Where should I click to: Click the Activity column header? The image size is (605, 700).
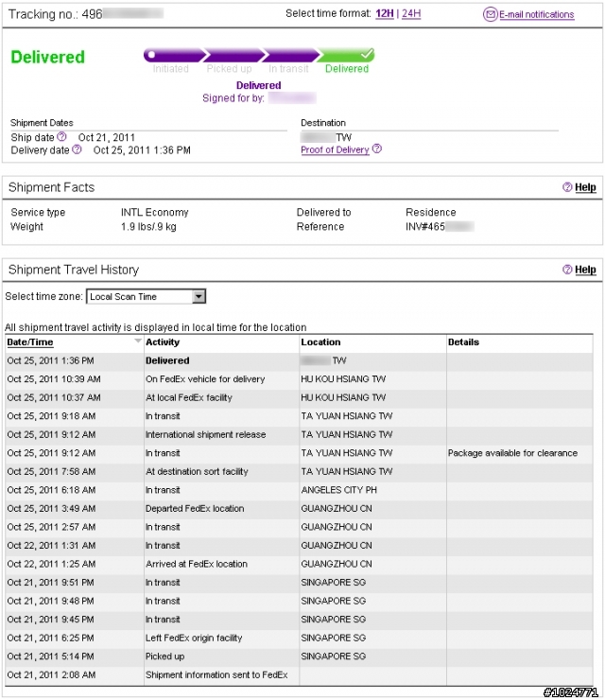[163, 342]
